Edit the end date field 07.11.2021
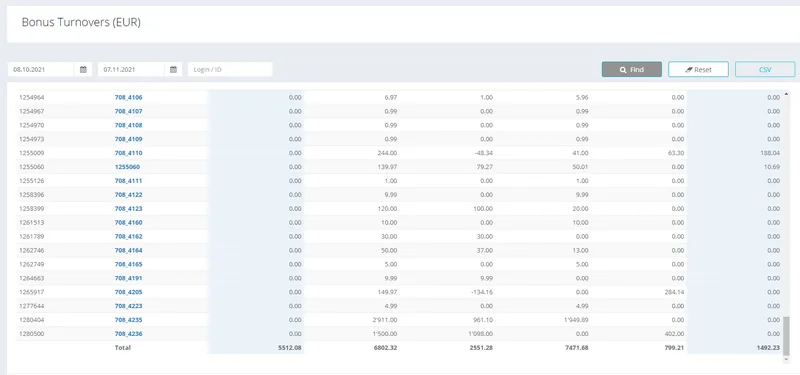Image resolution: width=800 pixels, height=375 pixels. [x=132, y=69]
